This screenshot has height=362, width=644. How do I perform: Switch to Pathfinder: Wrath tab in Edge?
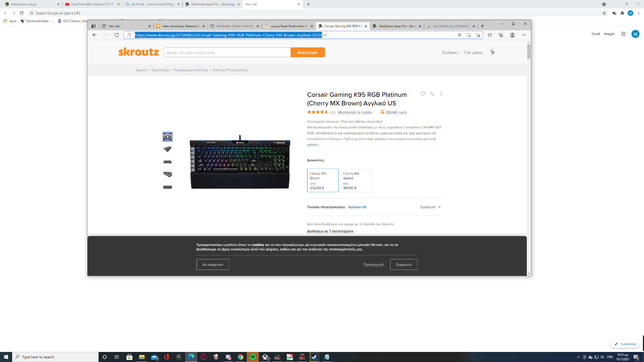click(234, 26)
